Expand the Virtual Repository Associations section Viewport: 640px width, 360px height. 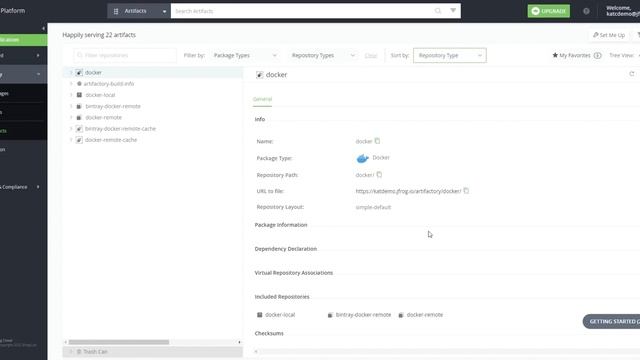[293, 273]
